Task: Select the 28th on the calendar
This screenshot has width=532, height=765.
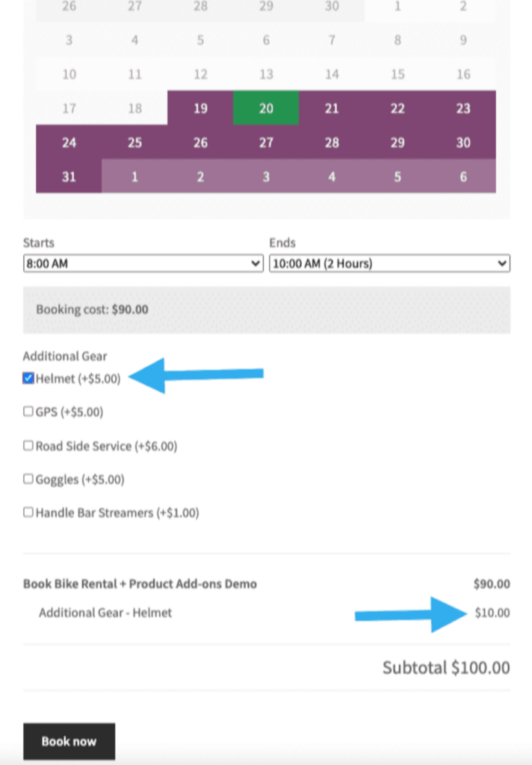Action: 332,143
